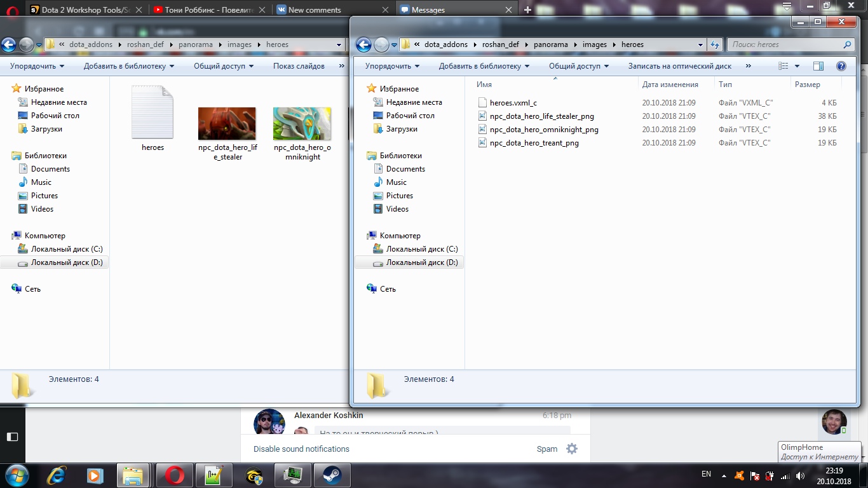Select heroes.vxml_c file in list
Viewport: 868px width, 488px height.
(x=513, y=103)
